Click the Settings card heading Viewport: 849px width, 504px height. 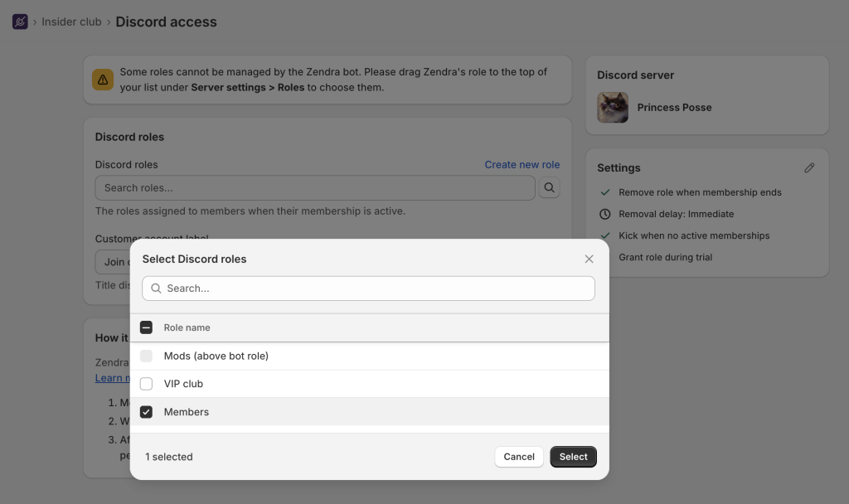click(619, 167)
